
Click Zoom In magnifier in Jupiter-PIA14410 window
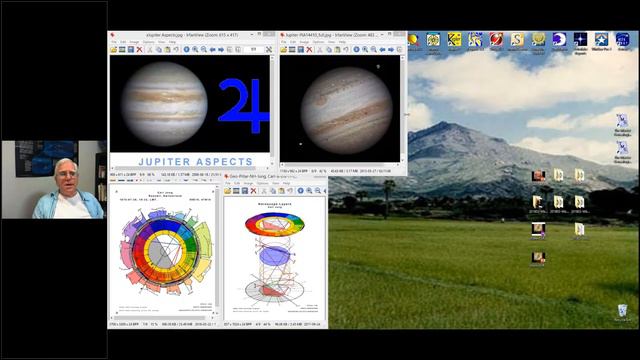coord(365,49)
